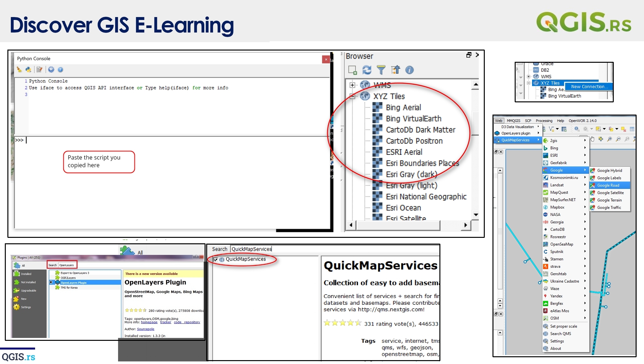Open the SCP menu
The image size is (644, 364).
pyautogui.click(x=528, y=121)
